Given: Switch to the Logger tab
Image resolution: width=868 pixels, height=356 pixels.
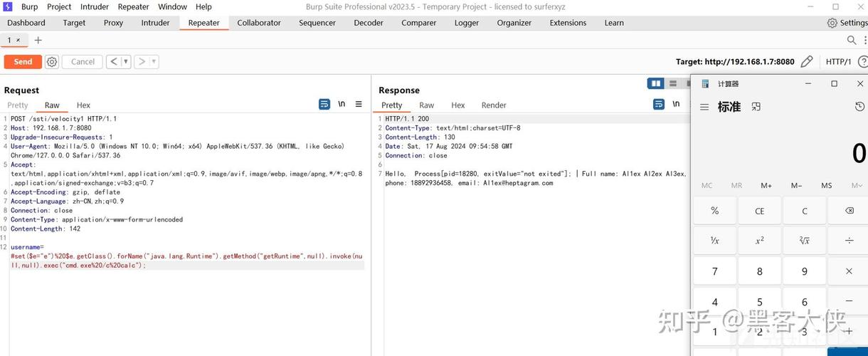Looking at the screenshot, I should coord(467,23).
